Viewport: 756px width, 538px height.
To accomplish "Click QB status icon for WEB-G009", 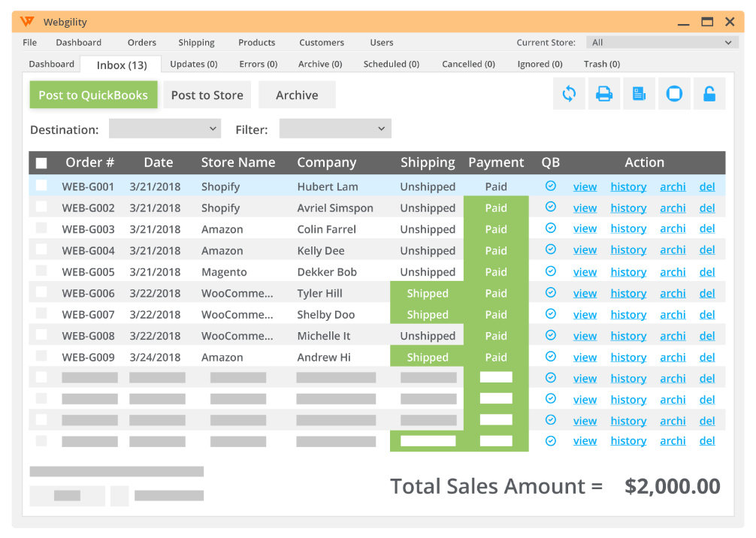I will (551, 356).
